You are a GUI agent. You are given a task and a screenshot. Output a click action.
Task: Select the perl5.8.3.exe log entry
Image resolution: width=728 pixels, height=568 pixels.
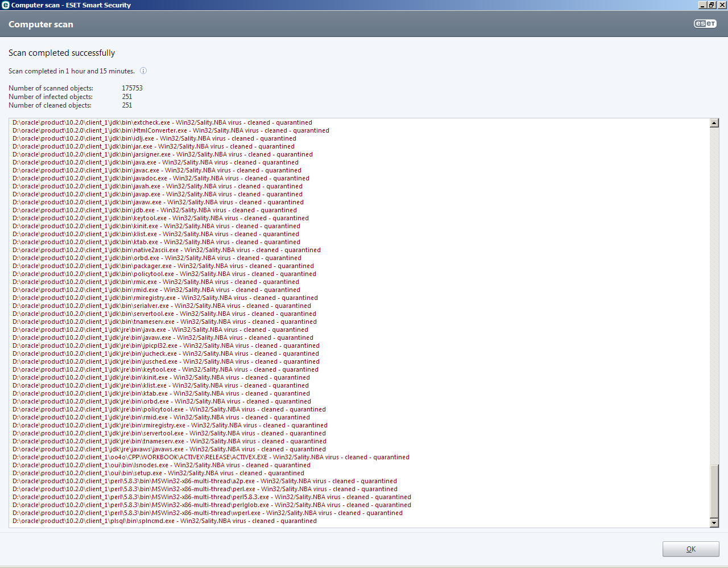coord(212,497)
